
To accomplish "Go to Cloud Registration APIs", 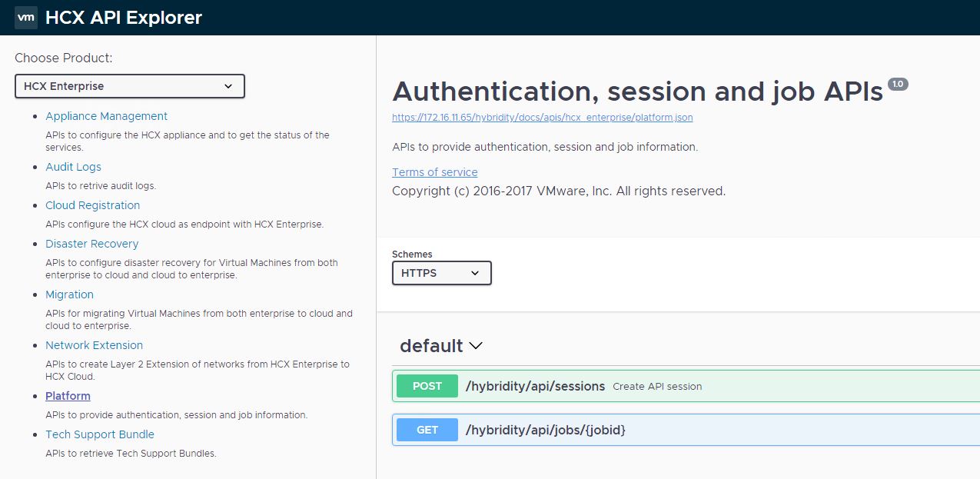I will [92, 205].
